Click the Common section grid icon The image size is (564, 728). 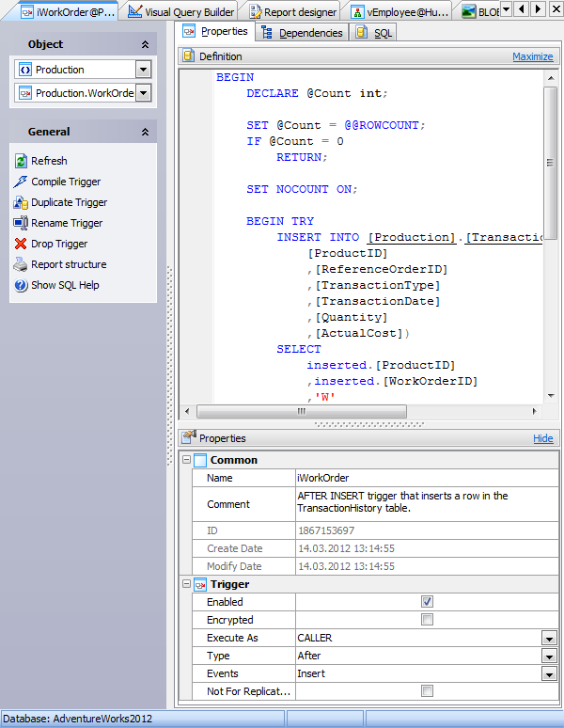[x=200, y=460]
